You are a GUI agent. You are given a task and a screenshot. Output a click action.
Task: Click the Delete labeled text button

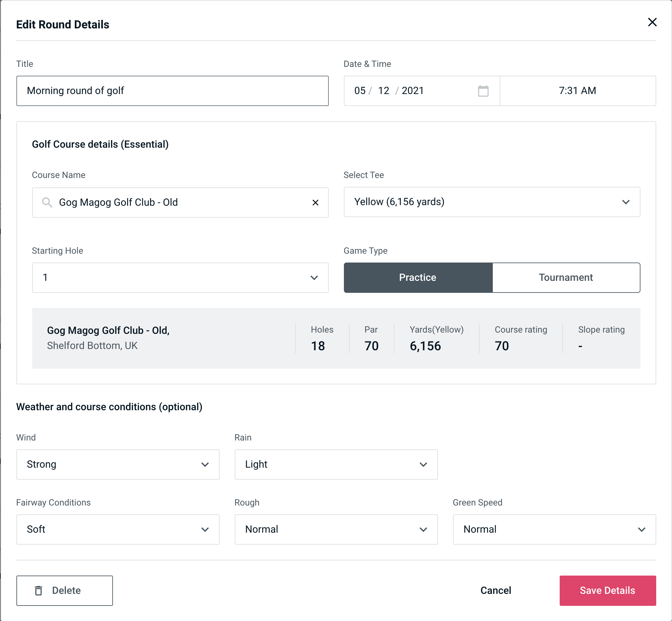pyautogui.click(x=64, y=591)
